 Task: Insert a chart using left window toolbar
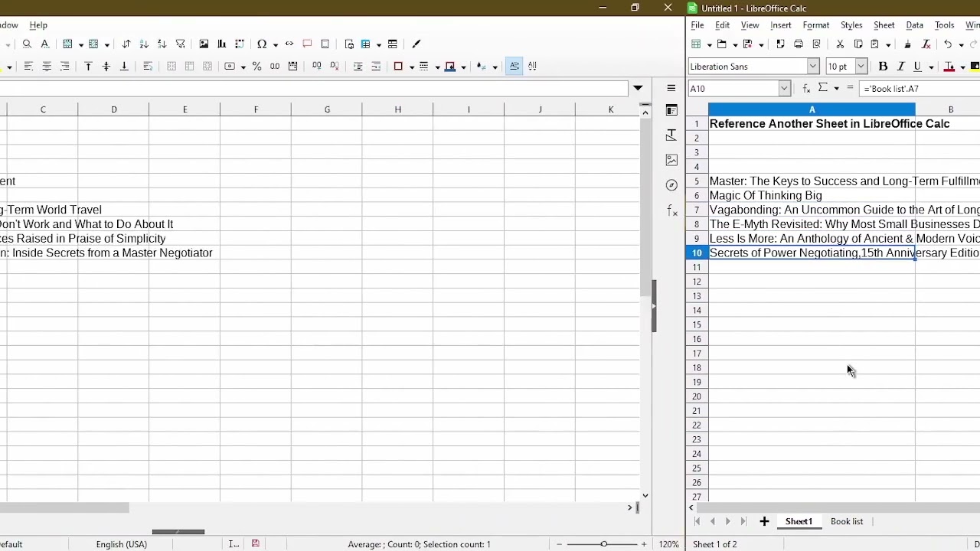pyautogui.click(x=221, y=44)
